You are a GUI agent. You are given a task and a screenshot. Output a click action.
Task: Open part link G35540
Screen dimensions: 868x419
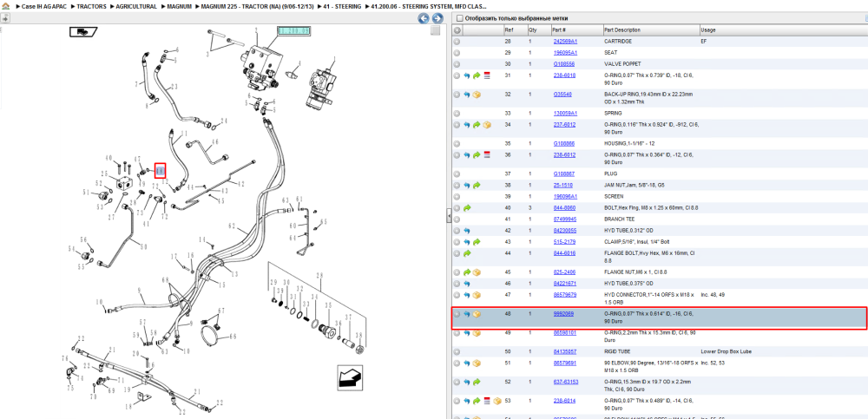pos(562,95)
